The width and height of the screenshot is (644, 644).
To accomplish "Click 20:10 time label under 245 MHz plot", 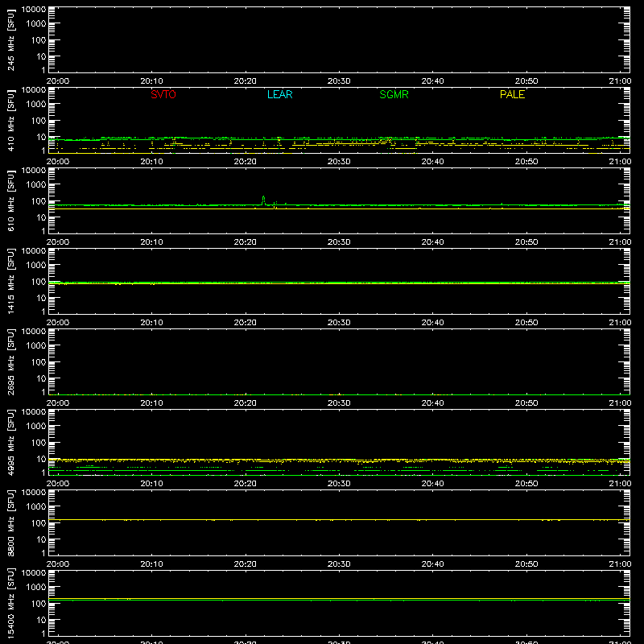I will 151,81.
